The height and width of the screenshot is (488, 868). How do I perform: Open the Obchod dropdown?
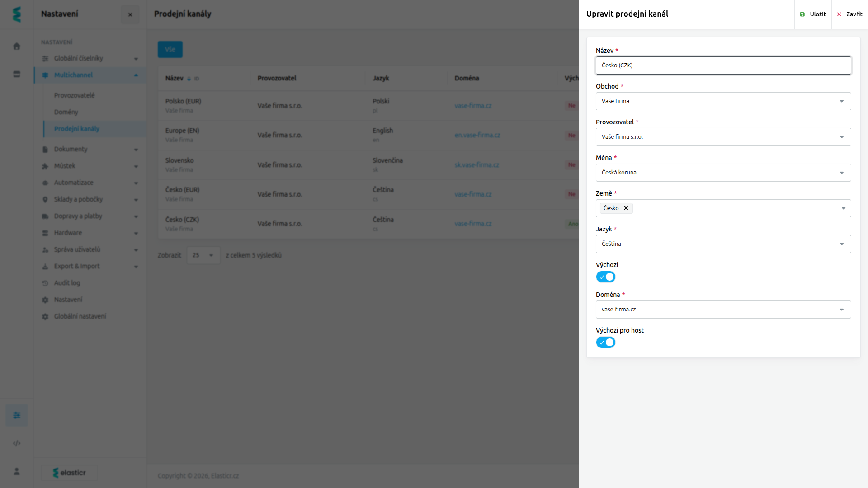723,101
